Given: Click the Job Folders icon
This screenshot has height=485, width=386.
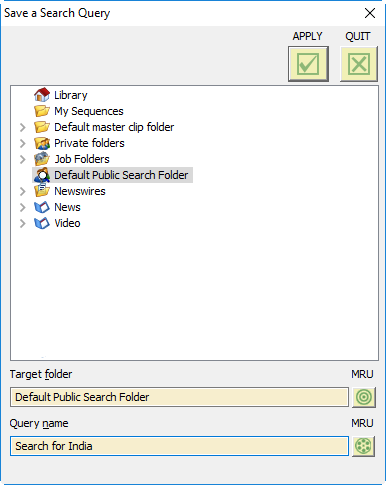Looking at the screenshot, I should click(x=42, y=159).
